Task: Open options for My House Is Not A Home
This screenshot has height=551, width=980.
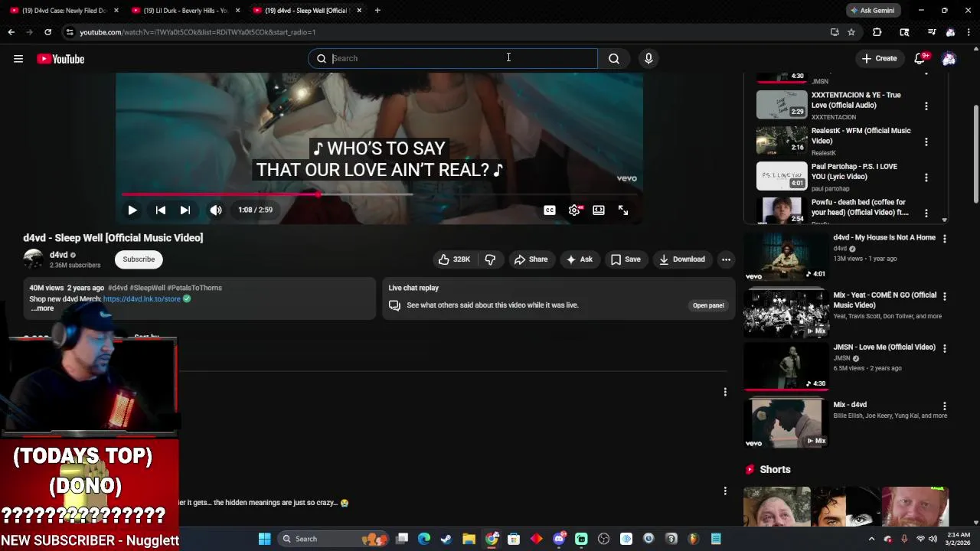Action: coord(944,239)
